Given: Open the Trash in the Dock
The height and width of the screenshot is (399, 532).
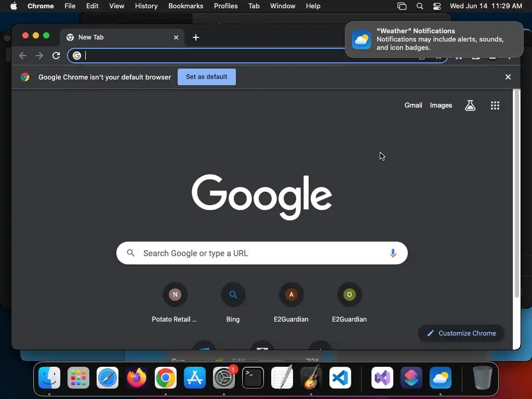Looking at the screenshot, I should pos(483,378).
